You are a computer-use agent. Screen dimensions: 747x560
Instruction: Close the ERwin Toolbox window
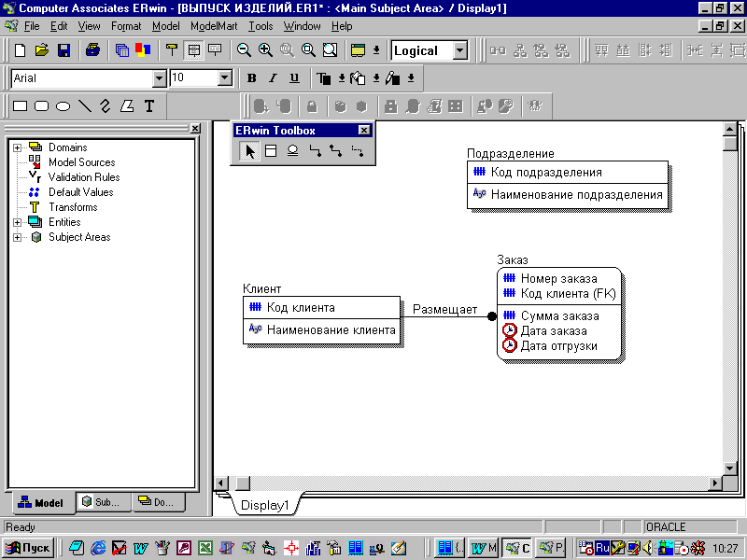[364, 130]
